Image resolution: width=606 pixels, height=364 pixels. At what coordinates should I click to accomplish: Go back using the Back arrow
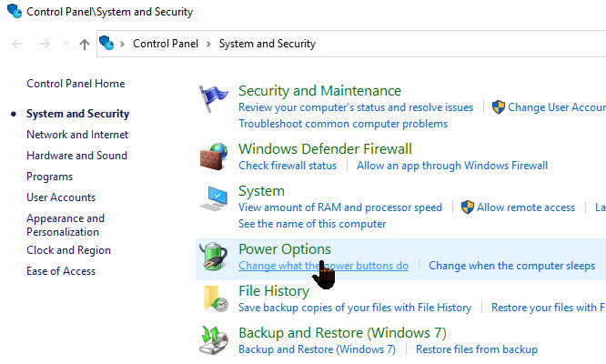point(19,44)
